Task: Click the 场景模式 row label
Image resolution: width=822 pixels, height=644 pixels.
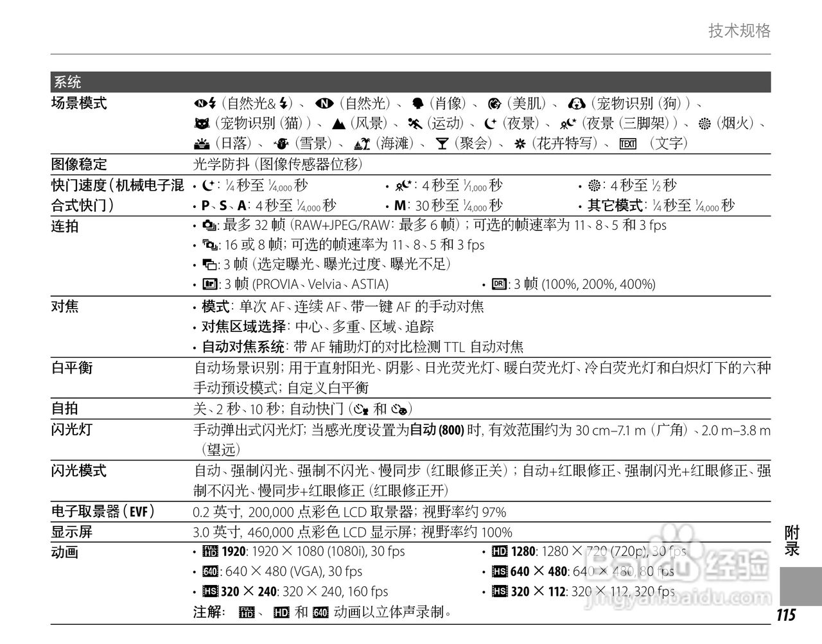Action: [x=79, y=103]
